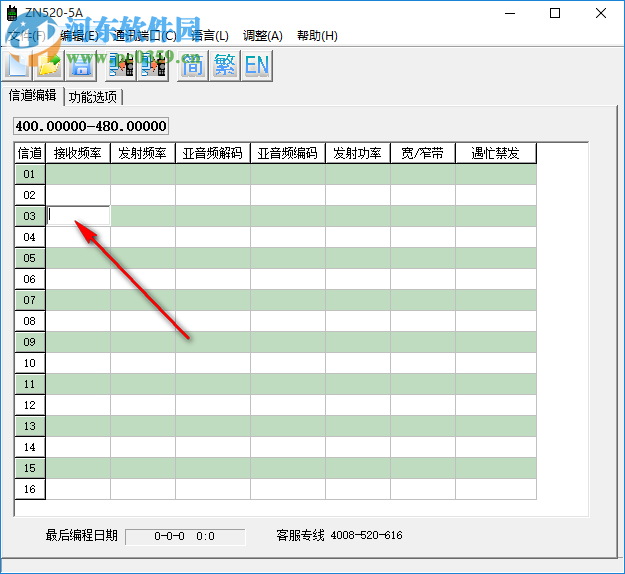
Task: Click channel 11 宽/窄带 cell
Action: (423, 384)
